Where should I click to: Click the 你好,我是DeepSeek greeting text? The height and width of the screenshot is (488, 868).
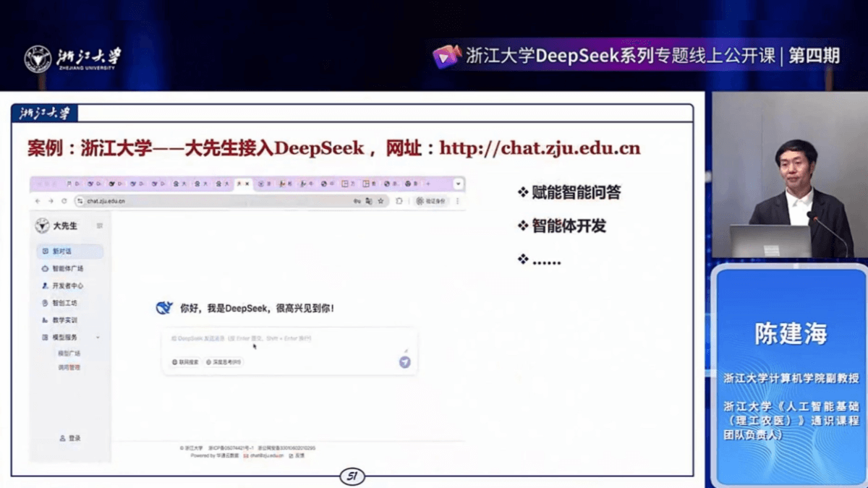click(257, 308)
